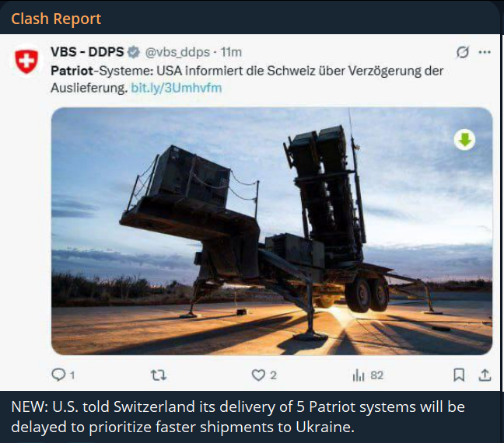Like the tweet with the heart icon

[x=258, y=375]
